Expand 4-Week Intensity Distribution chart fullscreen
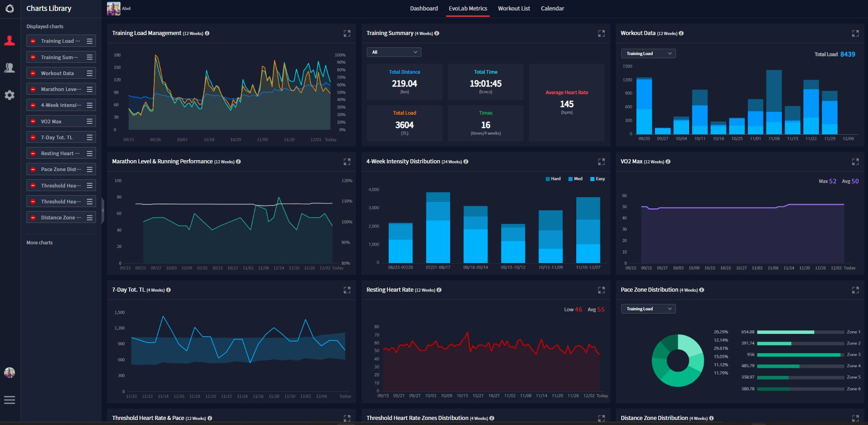Screen dimensions: 868x425 click(x=601, y=162)
